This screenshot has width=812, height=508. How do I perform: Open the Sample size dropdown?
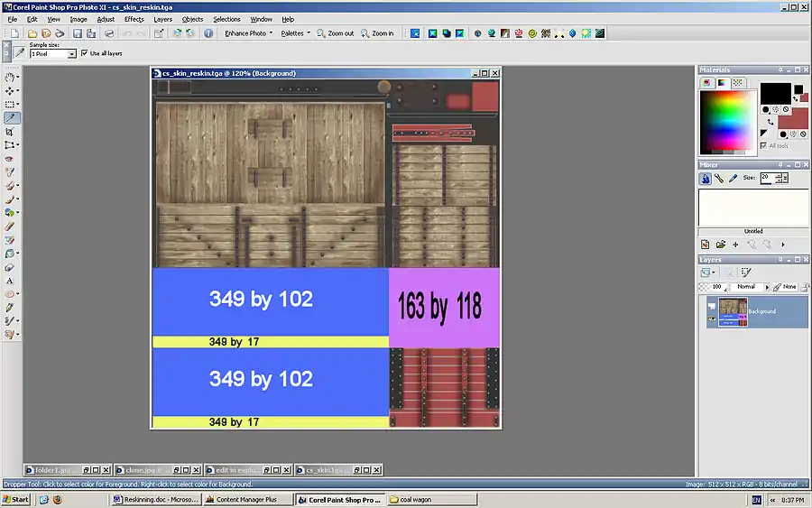click(72, 54)
